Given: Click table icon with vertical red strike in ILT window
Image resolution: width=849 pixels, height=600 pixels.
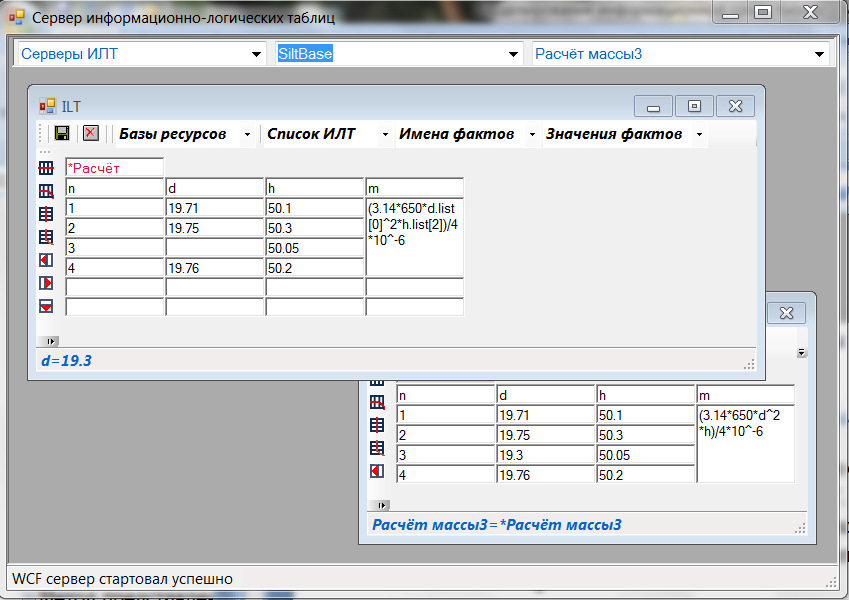Looking at the screenshot, I should (46, 214).
